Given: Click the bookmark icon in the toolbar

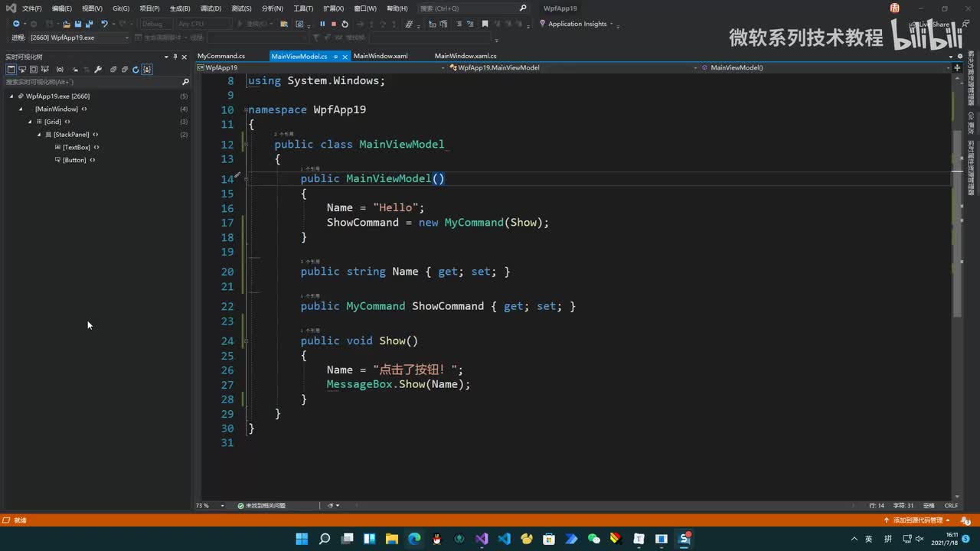Looking at the screenshot, I should [485, 24].
